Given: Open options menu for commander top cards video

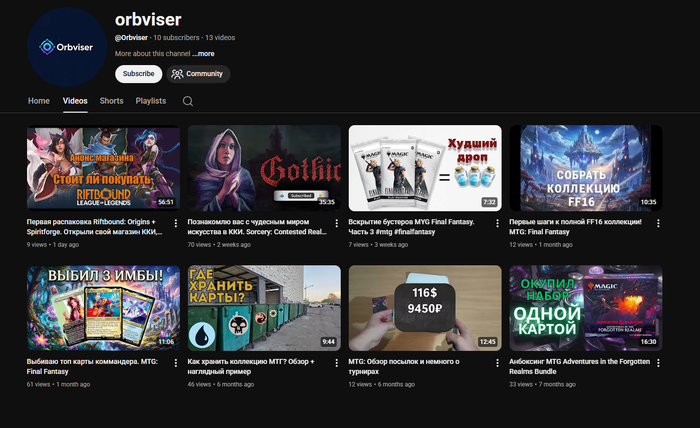Looking at the screenshot, I should (x=175, y=363).
